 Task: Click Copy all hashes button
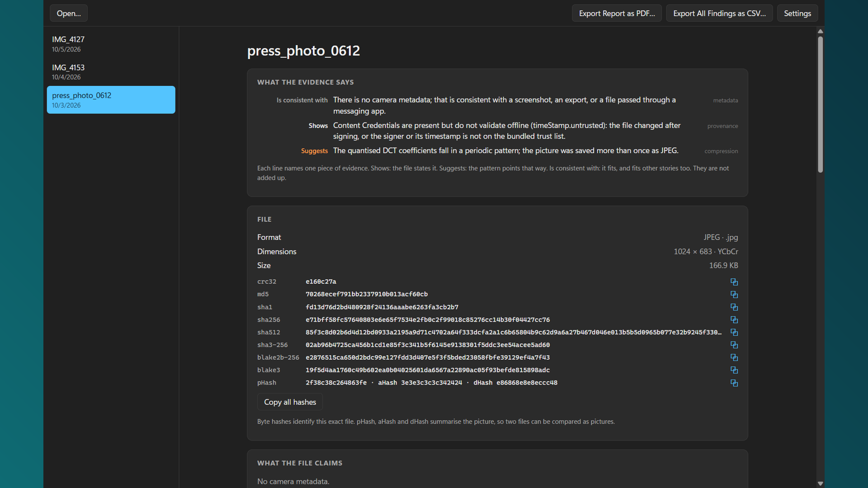point(290,402)
